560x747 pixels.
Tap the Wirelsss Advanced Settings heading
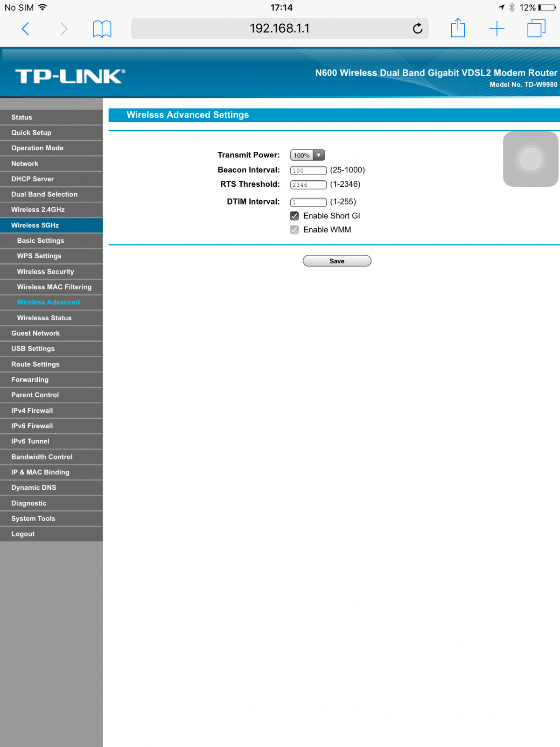188,115
